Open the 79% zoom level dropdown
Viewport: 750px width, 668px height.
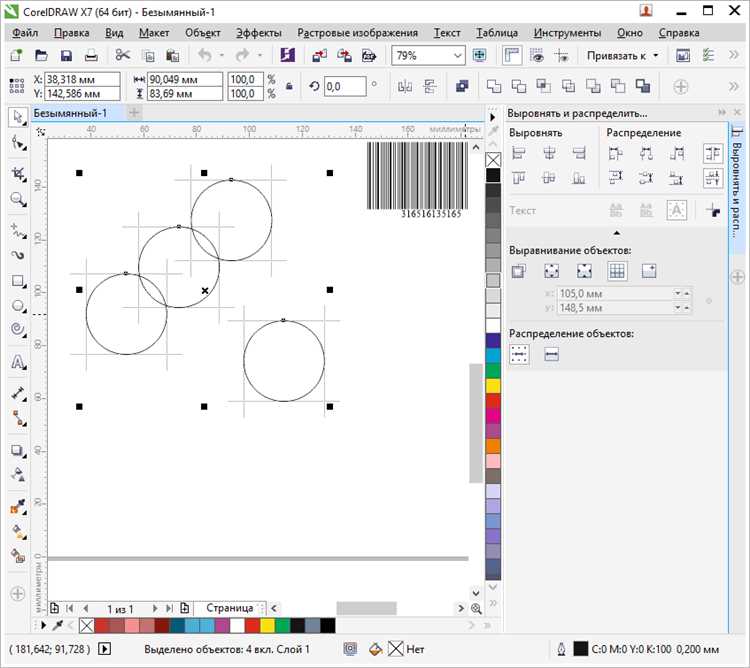pyautogui.click(x=457, y=56)
